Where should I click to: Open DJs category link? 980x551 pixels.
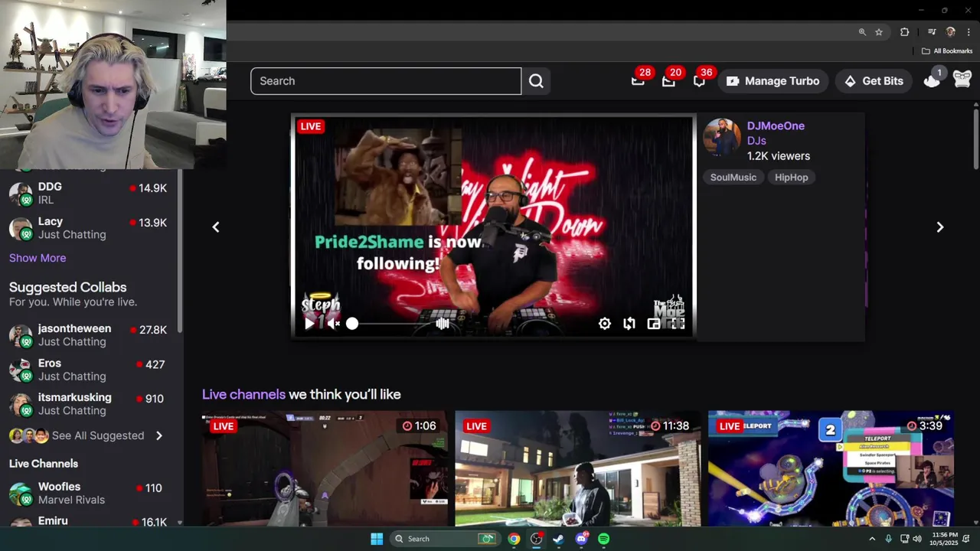point(756,141)
